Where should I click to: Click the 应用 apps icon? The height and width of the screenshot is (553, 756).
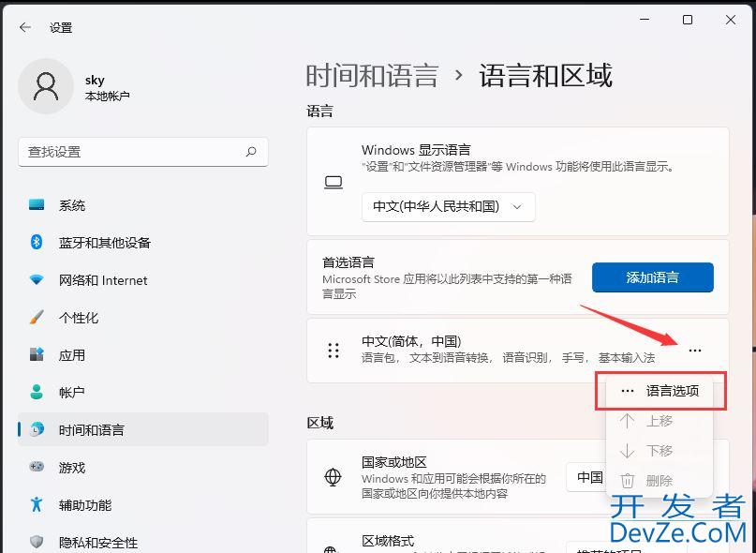[37, 354]
